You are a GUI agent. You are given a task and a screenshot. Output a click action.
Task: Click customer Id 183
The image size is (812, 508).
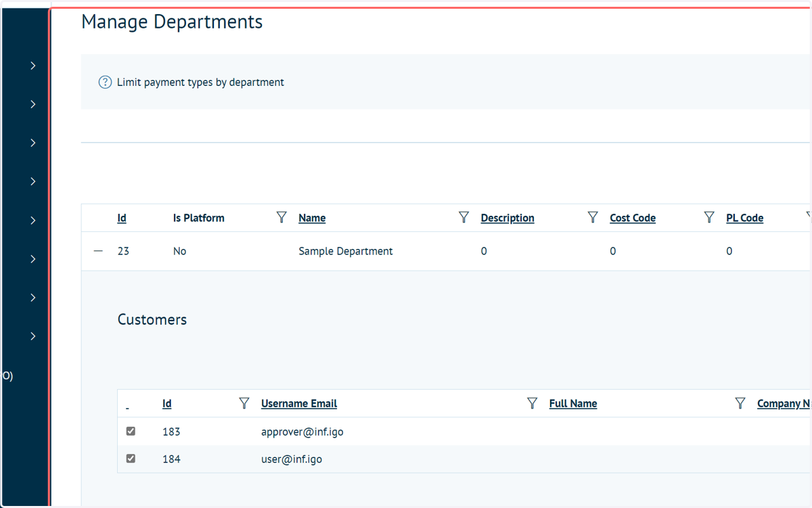pos(171,432)
